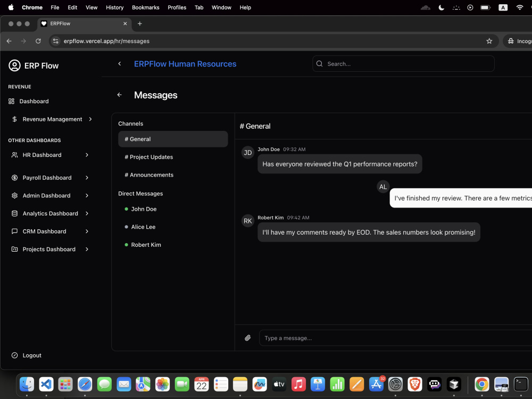The image size is (532, 399).
Task: Click the ERP Flow logo icon
Action: pyautogui.click(x=14, y=65)
